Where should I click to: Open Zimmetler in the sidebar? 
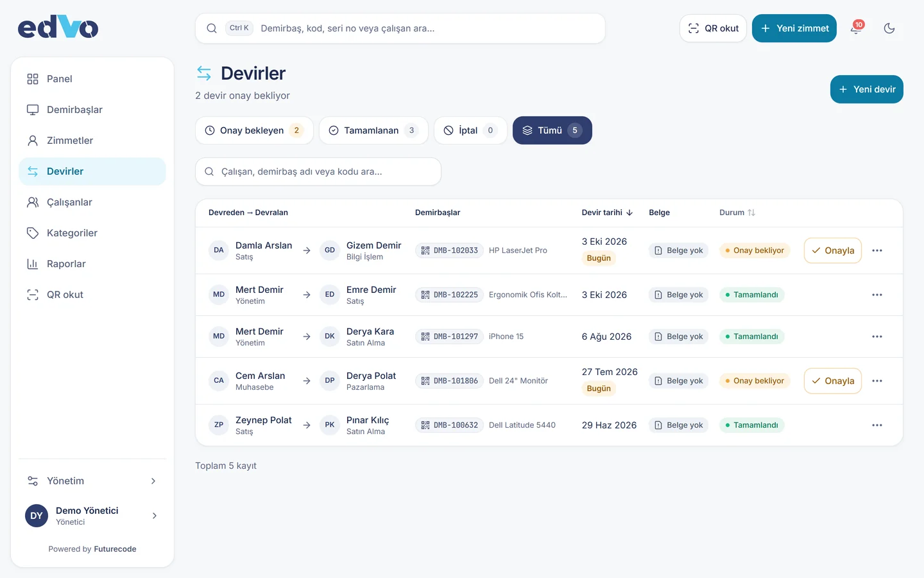pyautogui.click(x=92, y=141)
